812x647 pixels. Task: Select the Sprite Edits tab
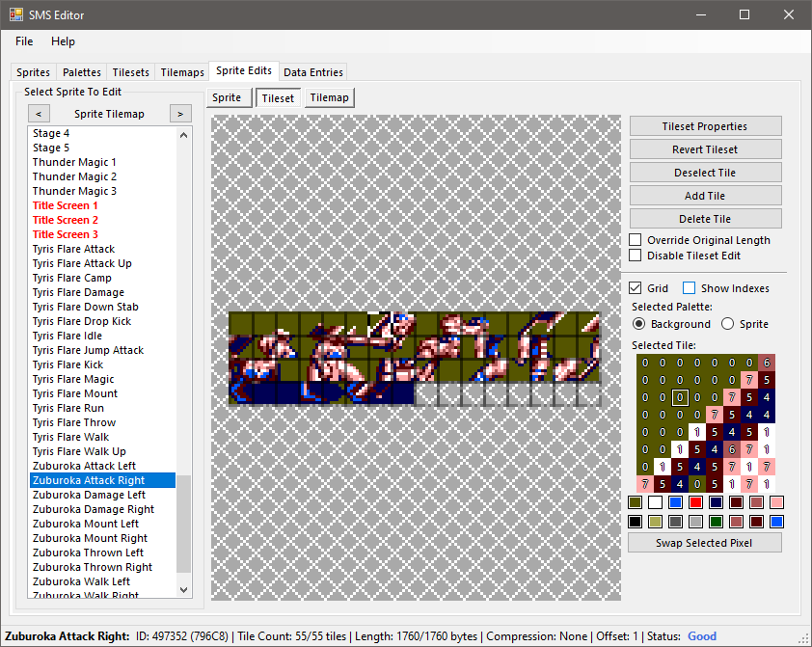tap(244, 71)
